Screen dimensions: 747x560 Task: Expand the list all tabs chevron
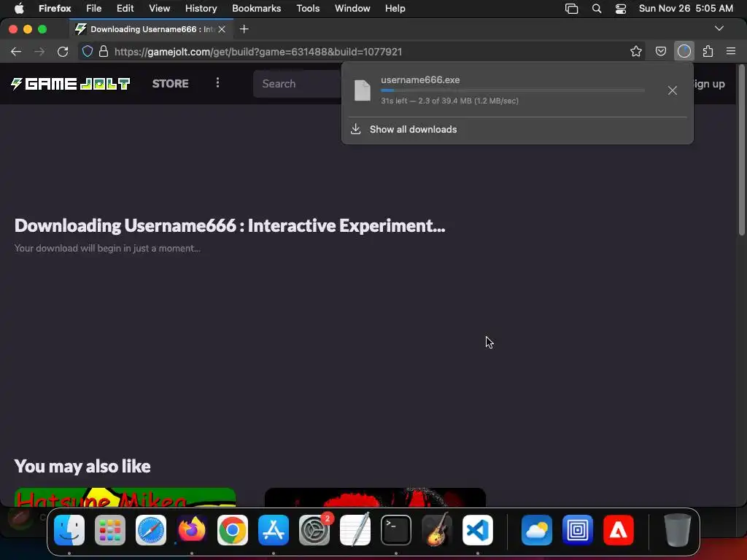[719, 28]
